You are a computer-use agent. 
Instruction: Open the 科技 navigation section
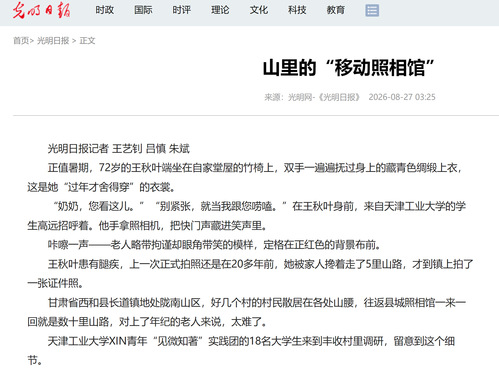click(x=297, y=10)
